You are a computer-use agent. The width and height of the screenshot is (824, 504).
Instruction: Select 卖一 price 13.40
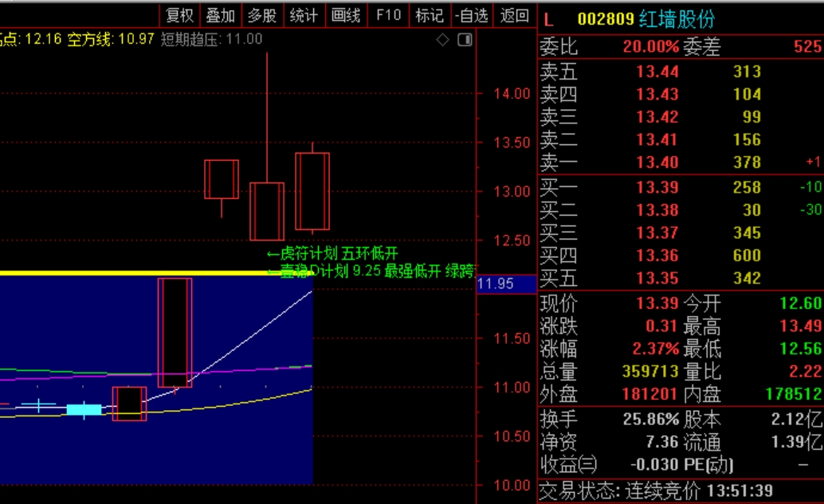[657, 162]
